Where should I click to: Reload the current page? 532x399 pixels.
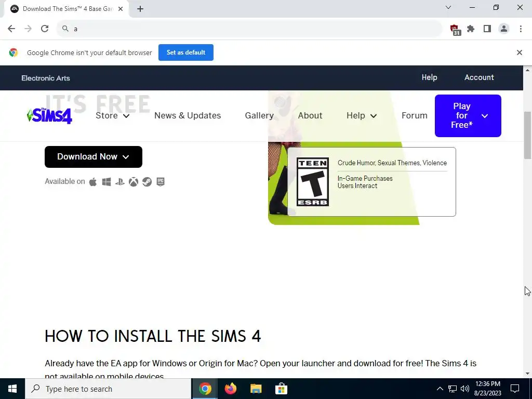(45, 29)
